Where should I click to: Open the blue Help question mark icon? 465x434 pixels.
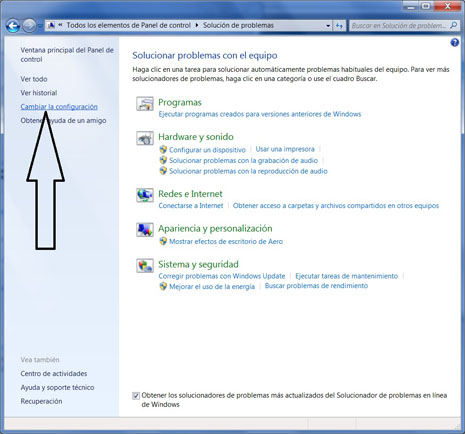455,43
